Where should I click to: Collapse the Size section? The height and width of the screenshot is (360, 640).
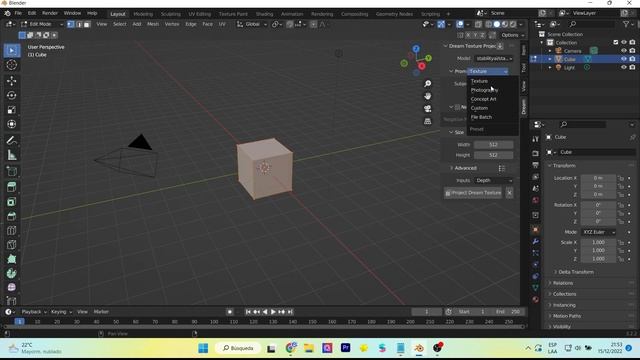(x=457, y=132)
